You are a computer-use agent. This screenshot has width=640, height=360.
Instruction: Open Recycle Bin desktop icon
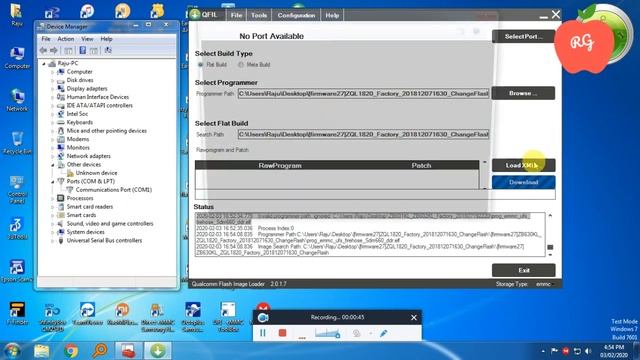(x=17, y=143)
